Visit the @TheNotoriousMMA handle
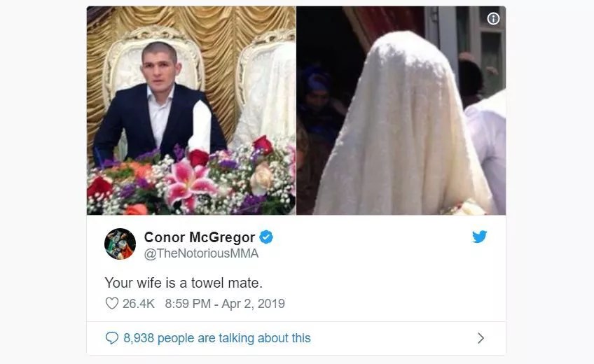 pyautogui.click(x=201, y=253)
